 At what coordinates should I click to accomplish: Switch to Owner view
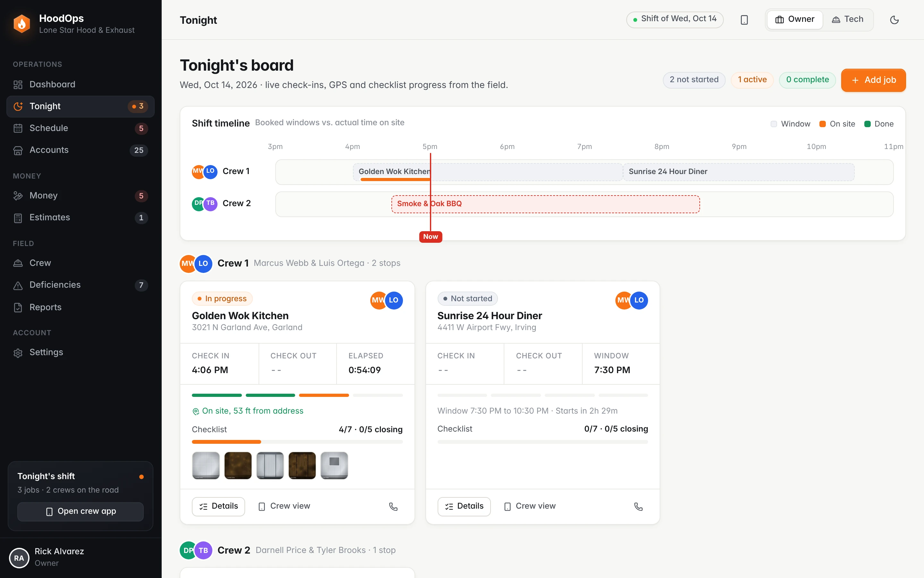click(x=795, y=20)
